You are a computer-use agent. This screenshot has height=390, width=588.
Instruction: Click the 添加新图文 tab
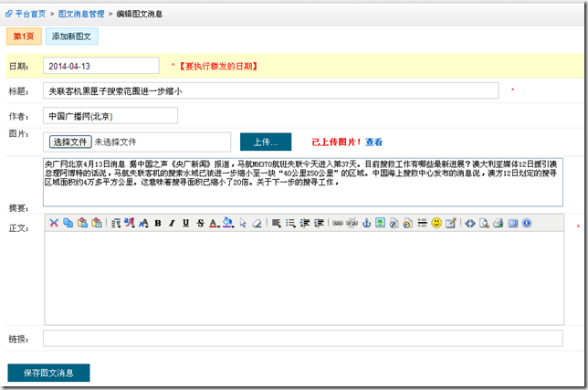pos(71,37)
